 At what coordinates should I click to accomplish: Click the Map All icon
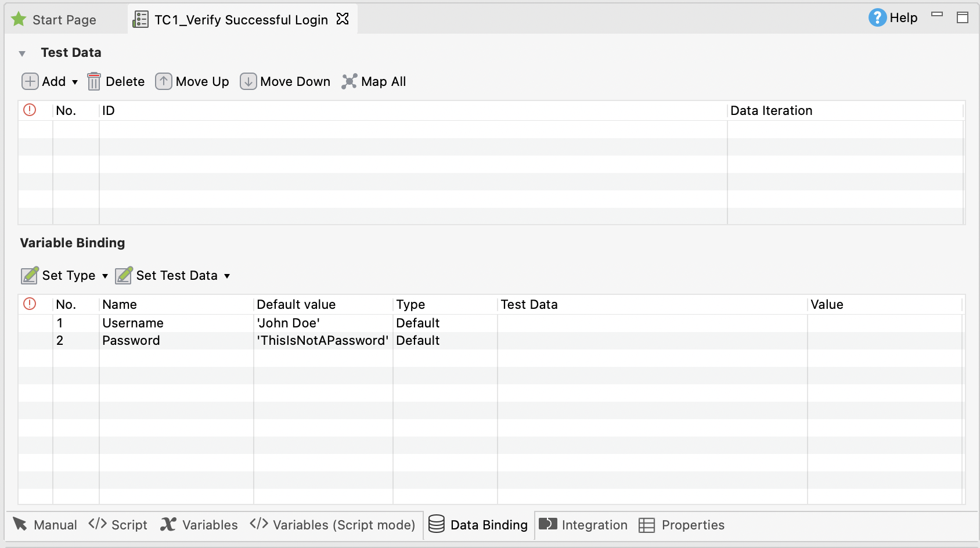[350, 81]
